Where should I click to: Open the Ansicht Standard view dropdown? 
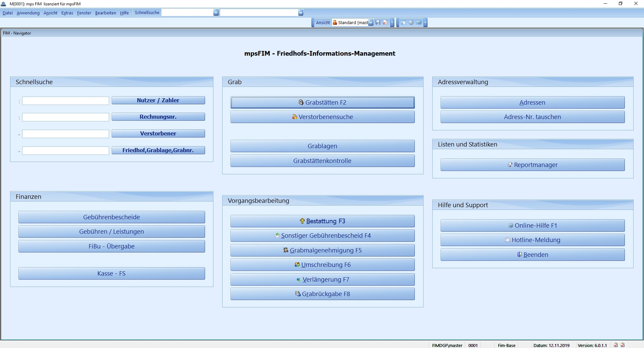click(x=370, y=22)
